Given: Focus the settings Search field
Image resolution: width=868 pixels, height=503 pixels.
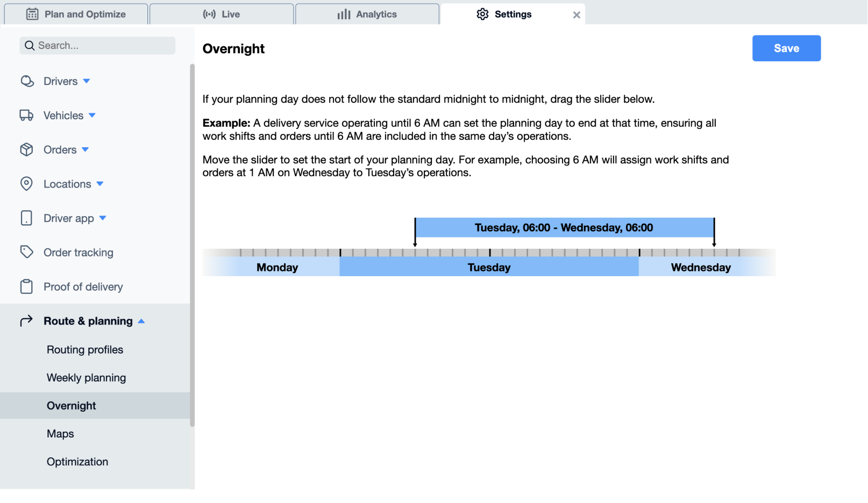Looking at the screenshot, I should click(97, 46).
